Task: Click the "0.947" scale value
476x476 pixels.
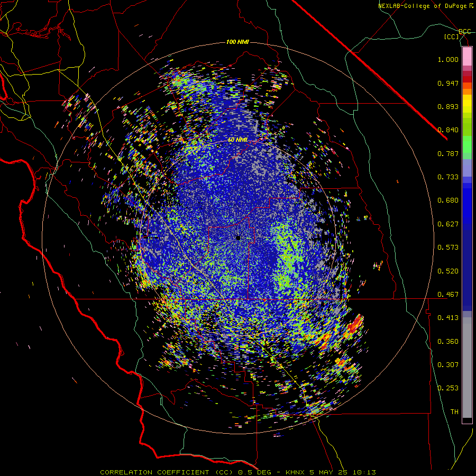Action: (448, 83)
